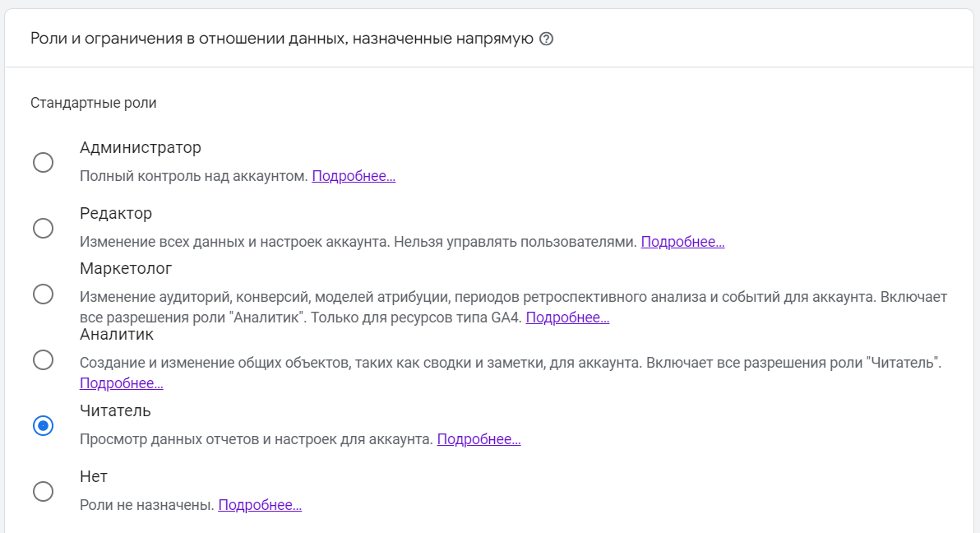Pick the Аналитик radio button
Screen dimensions: 980x533
click(x=43, y=359)
